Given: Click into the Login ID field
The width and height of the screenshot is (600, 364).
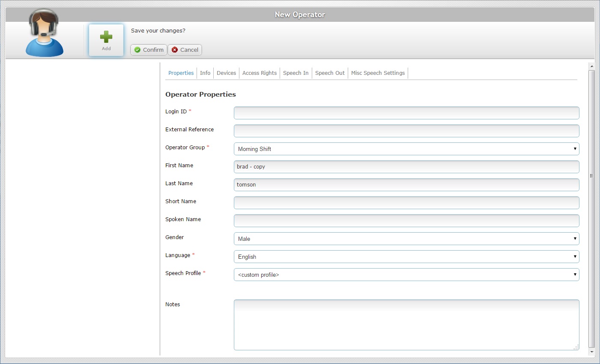Looking at the screenshot, I should click(x=406, y=113).
